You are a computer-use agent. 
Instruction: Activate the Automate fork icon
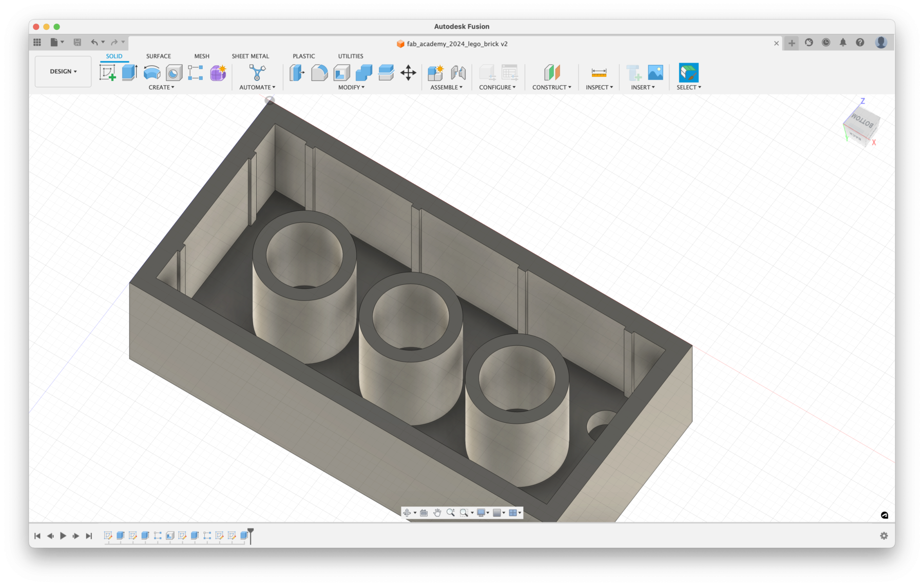pos(257,73)
